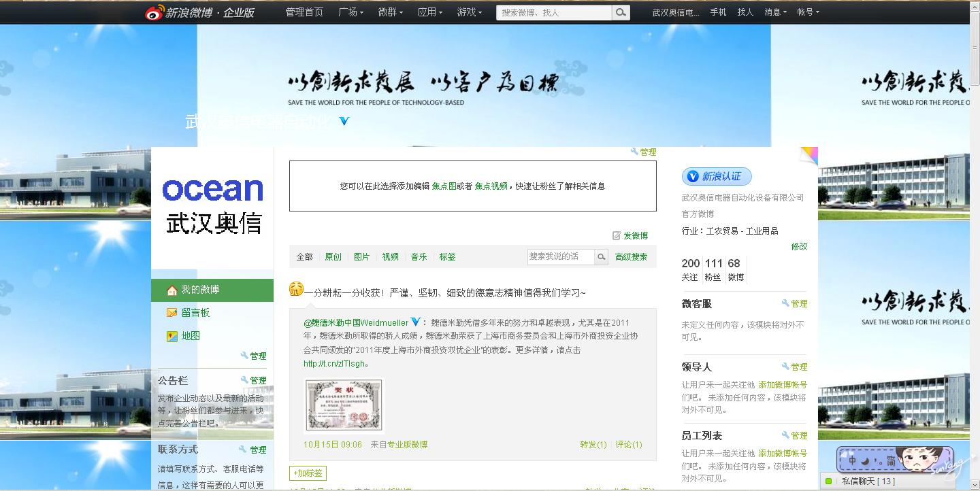Open the http://t.cn/zlTlsgh short link
The height and width of the screenshot is (491, 980).
pos(334,364)
